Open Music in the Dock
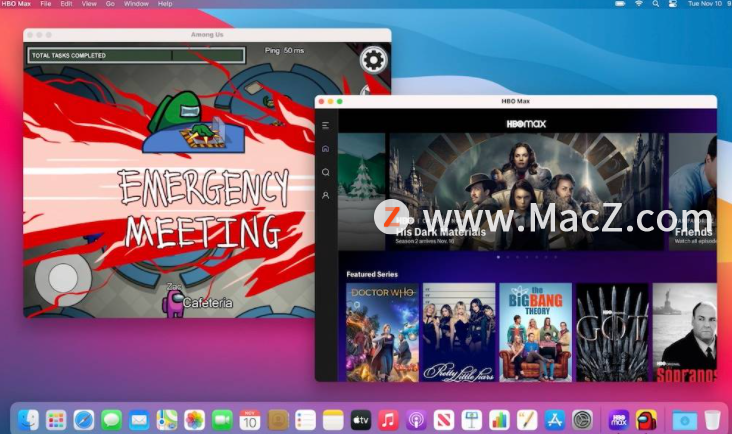 pos(388,420)
